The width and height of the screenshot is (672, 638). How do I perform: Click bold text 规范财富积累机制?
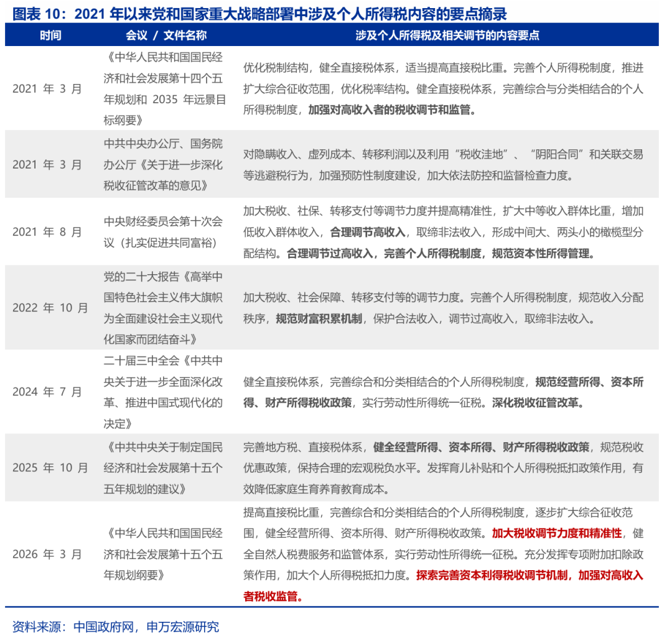point(319,318)
